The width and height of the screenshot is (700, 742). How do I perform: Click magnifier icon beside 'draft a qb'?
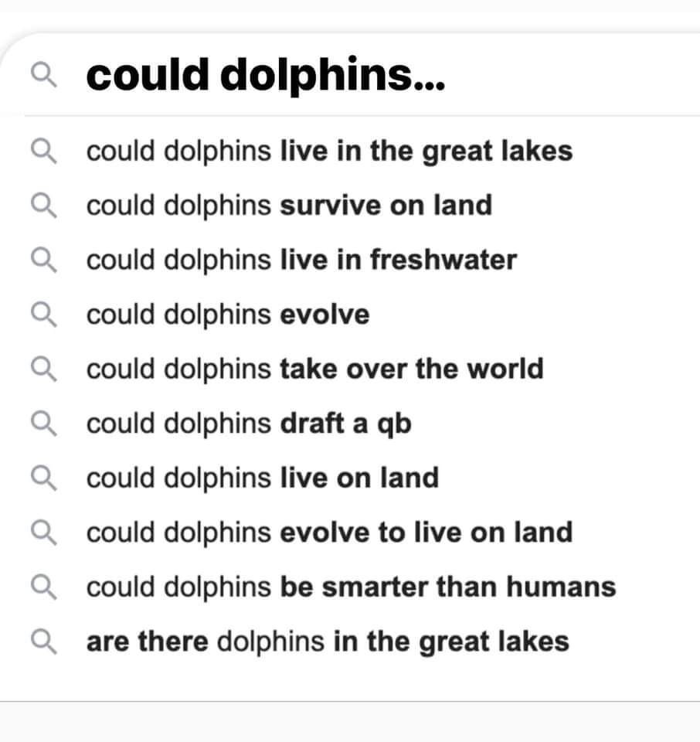pyautogui.click(x=42, y=424)
